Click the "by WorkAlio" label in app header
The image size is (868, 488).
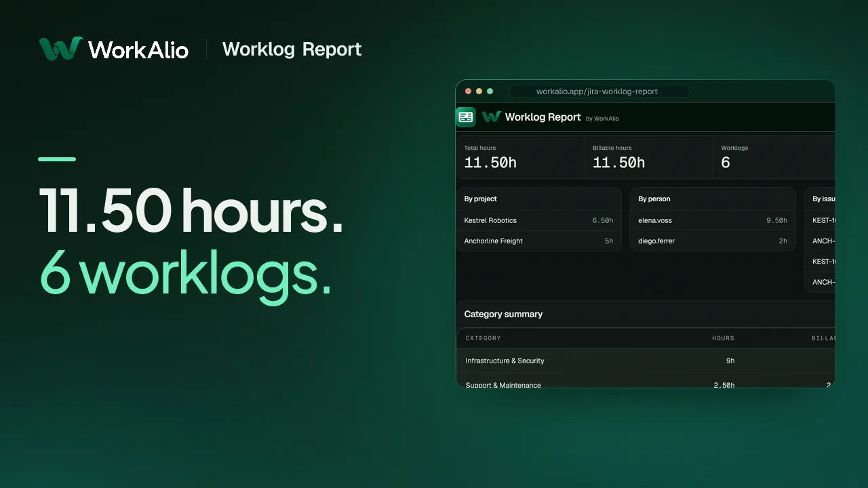pyautogui.click(x=602, y=119)
